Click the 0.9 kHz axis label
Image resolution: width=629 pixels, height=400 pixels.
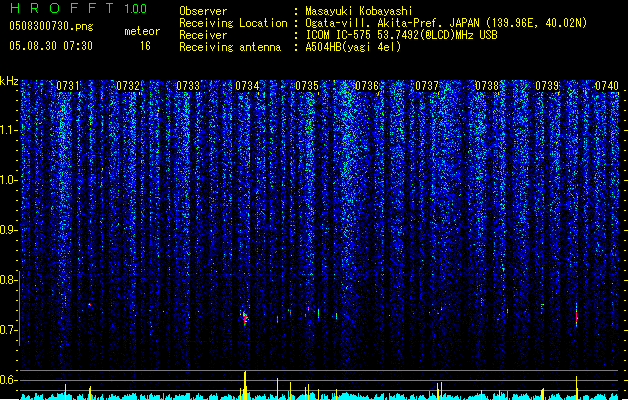click(9, 230)
